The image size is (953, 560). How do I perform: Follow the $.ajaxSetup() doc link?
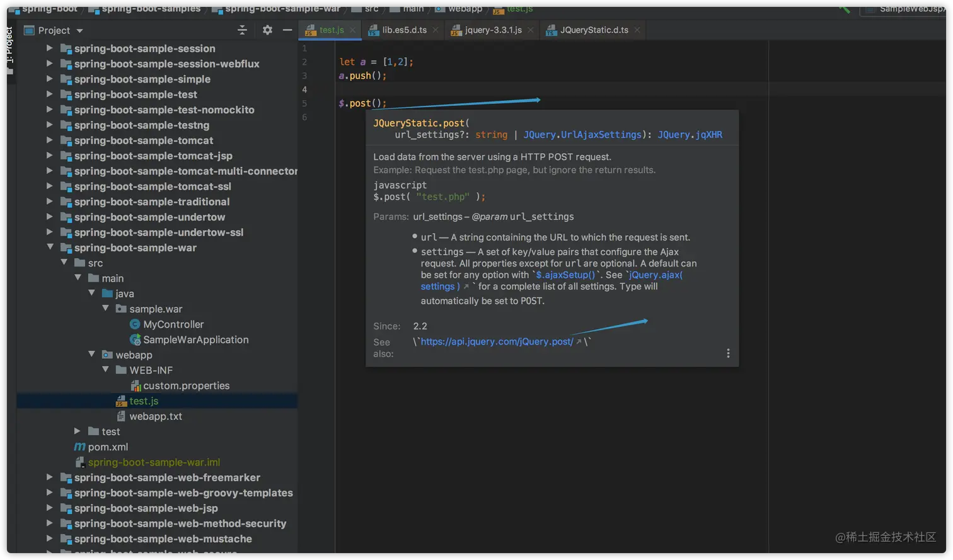pyautogui.click(x=565, y=275)
